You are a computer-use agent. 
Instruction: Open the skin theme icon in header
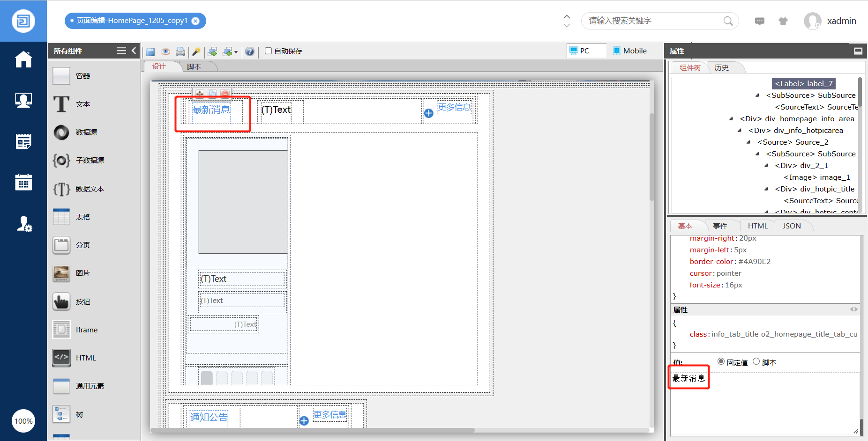click(x=783, y=21)
